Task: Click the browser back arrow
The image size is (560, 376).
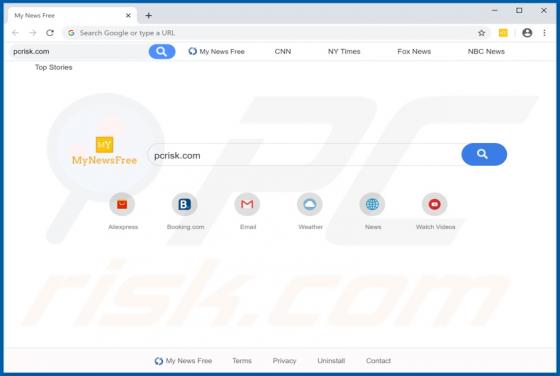Action: pyautogui.click(x=15, y=33)
